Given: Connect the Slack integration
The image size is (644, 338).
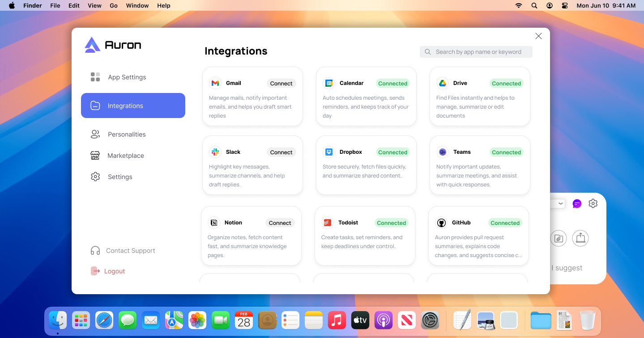Looking at the screenshot, I should (x=281, y=152).
